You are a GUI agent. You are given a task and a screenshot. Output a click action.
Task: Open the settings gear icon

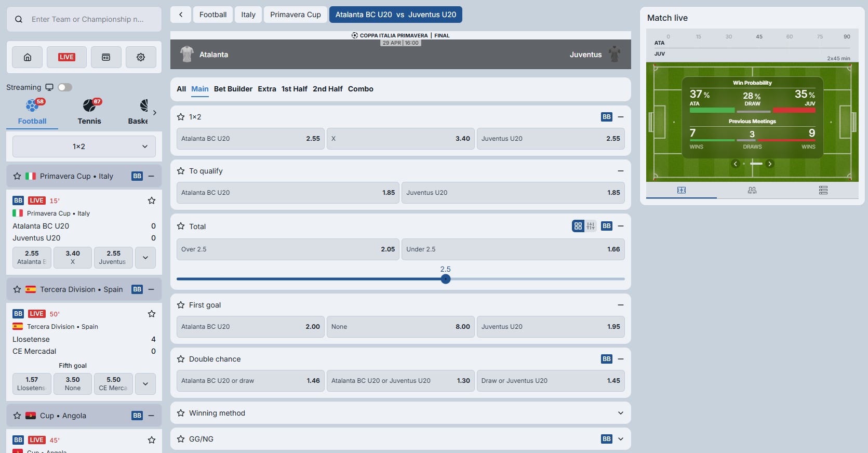click(x=141, y=57)
